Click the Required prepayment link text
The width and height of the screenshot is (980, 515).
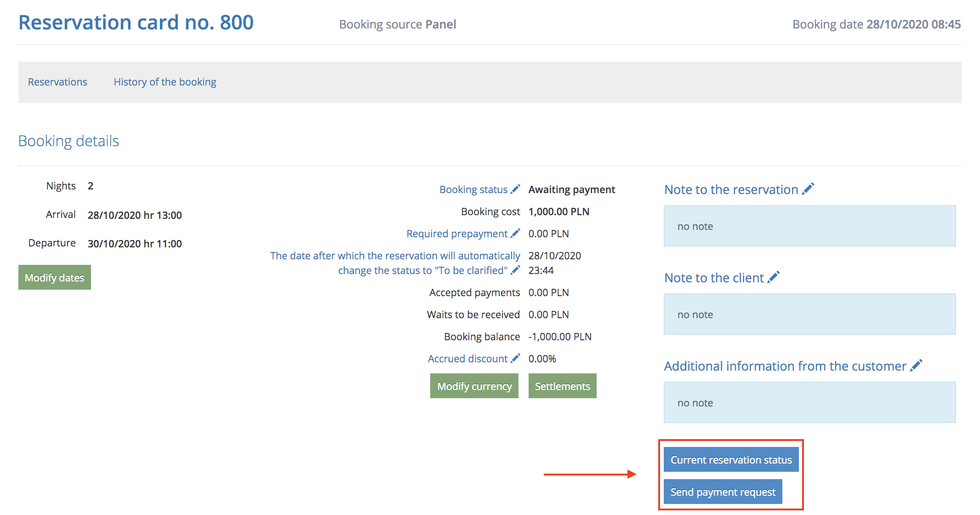[x=456, y=234]
